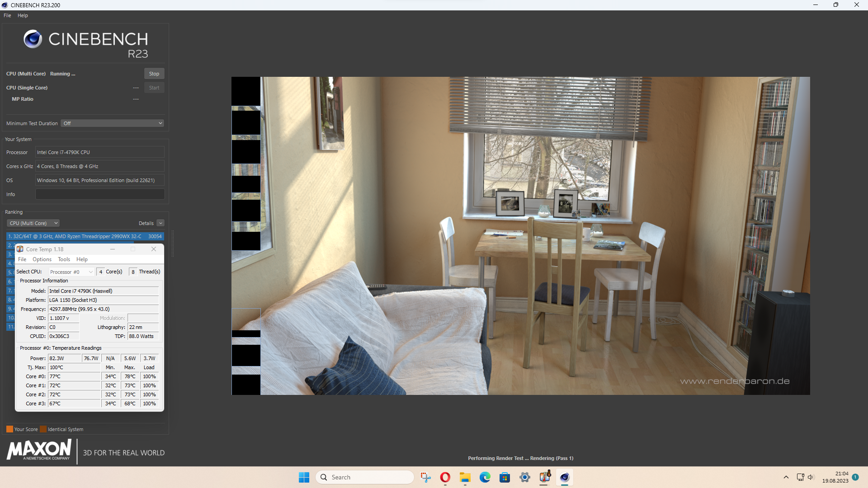Open Core Temp Options menu
This screenshot has height=488, width=868.
point(42,259)
